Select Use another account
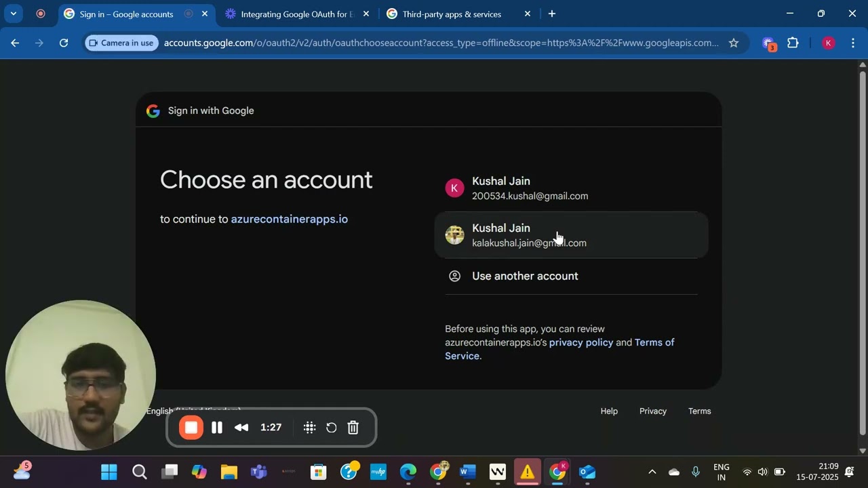This screenshot has width=868, height=488. pos(571,276)
